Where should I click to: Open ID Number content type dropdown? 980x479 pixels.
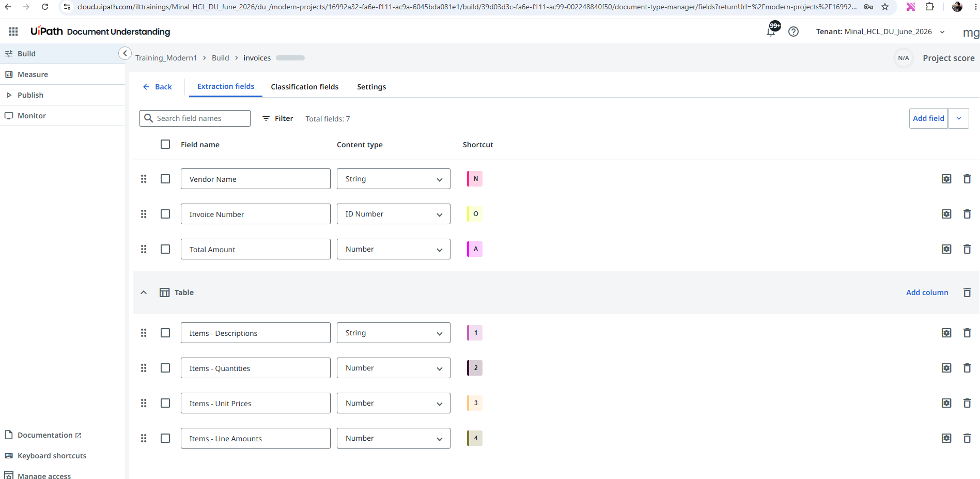tap(394, 214)
